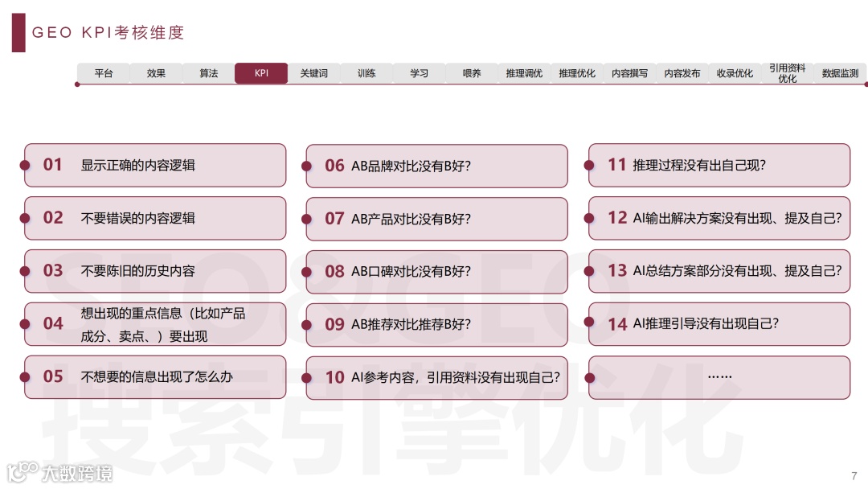This screenshot has width=868, height=489.
Task: Switch to the 效果 tab
Action: 156,73
